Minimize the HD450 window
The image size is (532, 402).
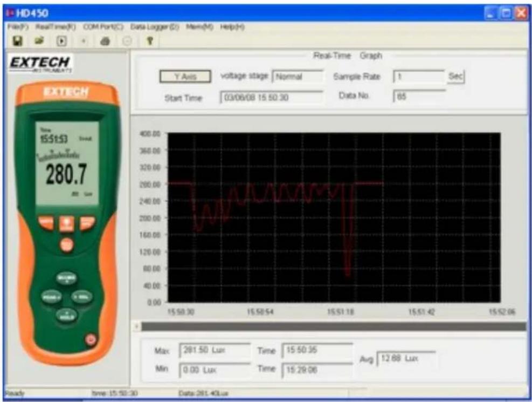pos(490,13)
